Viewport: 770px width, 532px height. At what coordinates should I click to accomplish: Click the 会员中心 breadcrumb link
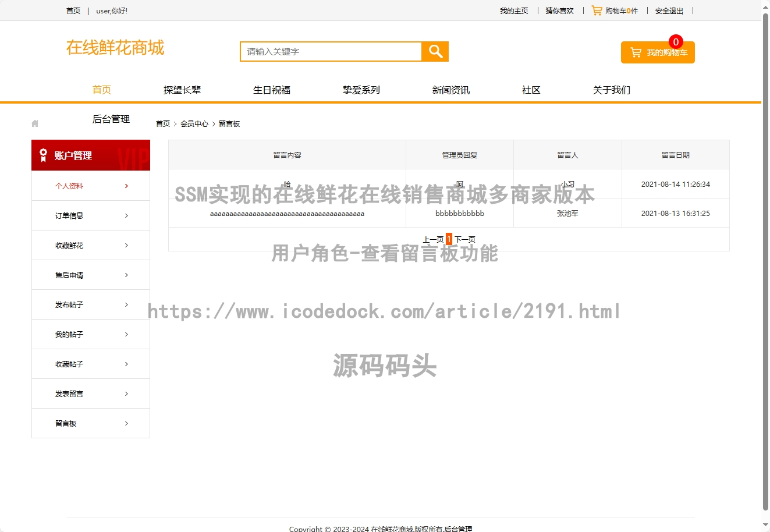(194, 124)
